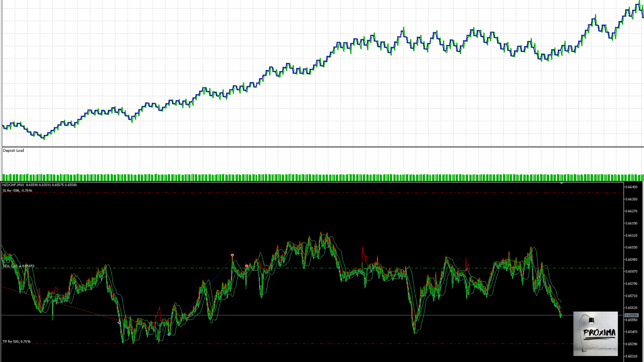The width and height of the screenshot is (644, 362).
Task: Click the red sell arrow on the green line
Action: (x=247, y=266)
